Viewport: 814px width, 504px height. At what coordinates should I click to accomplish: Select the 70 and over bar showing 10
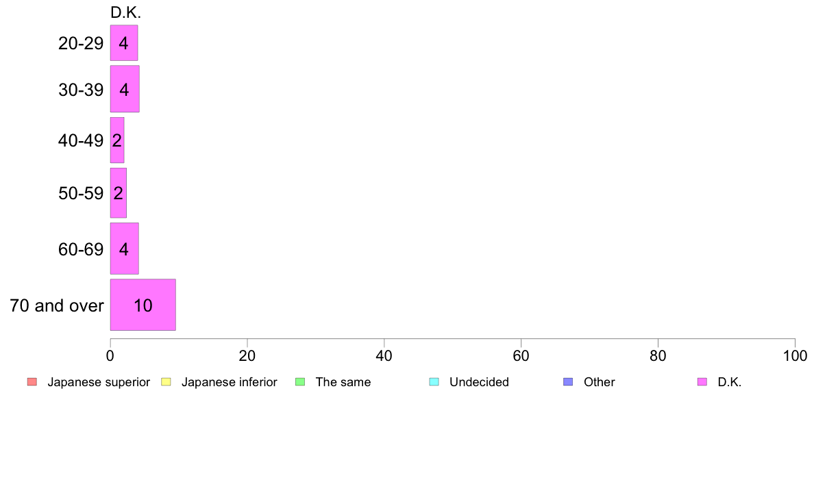pyautogui.click(x=143, y=305)
